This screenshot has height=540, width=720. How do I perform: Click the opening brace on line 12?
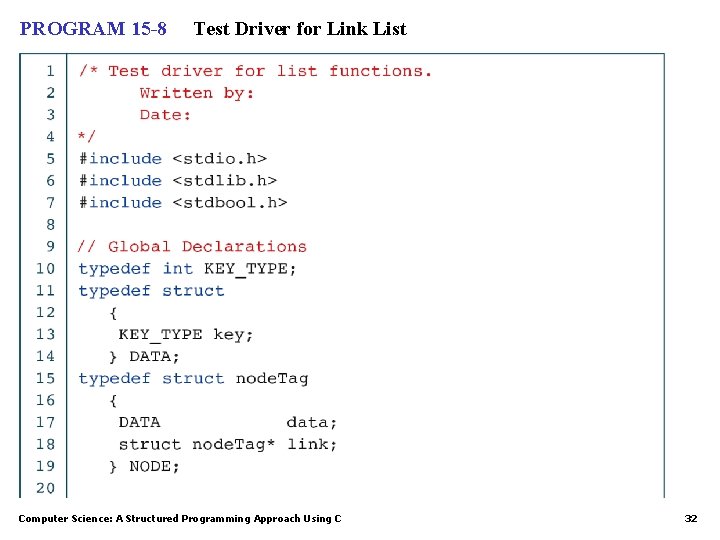click(x=113, y=313)
